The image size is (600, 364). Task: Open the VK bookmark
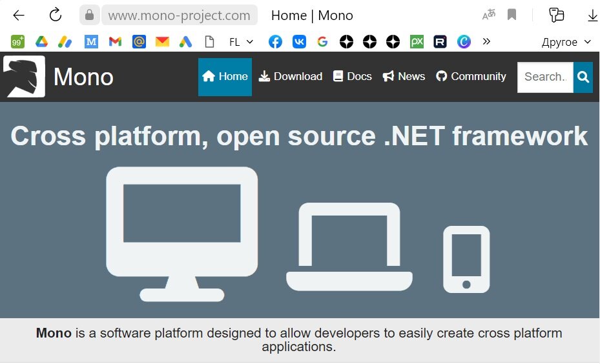pyautogui.click(x=299, y=42)
